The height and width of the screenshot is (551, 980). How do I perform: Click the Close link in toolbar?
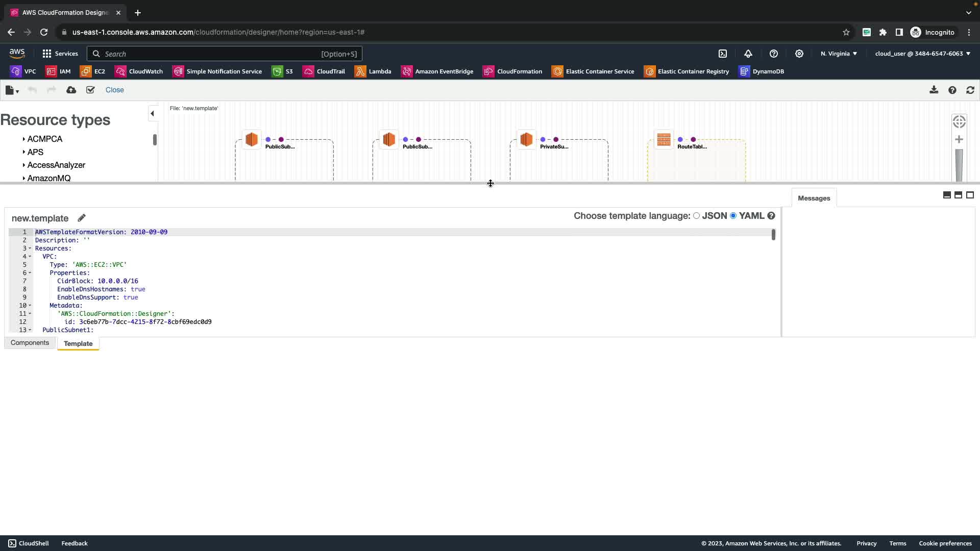pyautogui.click(x=114, y=90)
